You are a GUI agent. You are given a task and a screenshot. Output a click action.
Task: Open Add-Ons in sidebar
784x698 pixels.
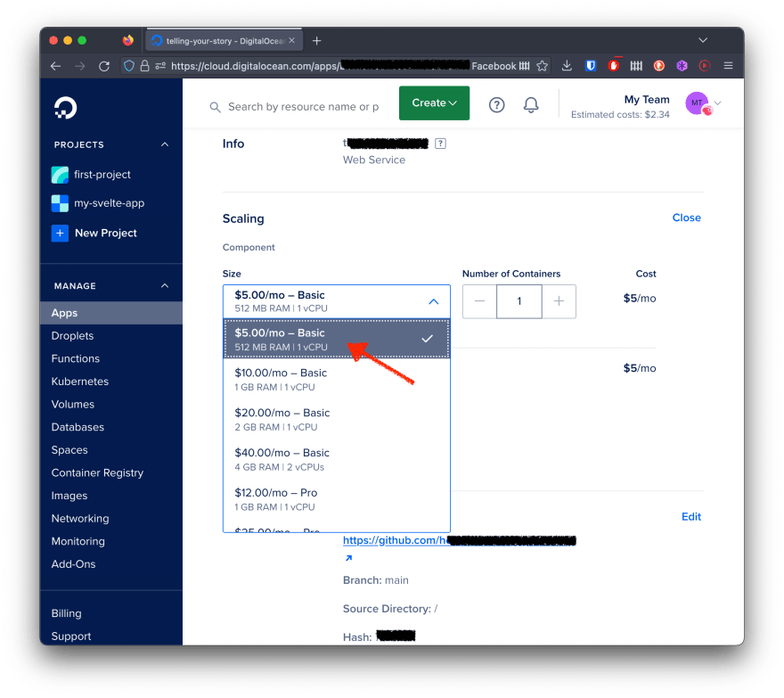coord(73,564)
